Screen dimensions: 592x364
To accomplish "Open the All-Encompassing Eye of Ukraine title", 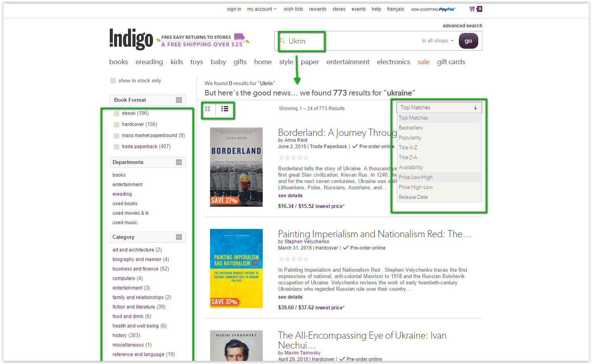I will pyautogui.click(x=362, y=340).
